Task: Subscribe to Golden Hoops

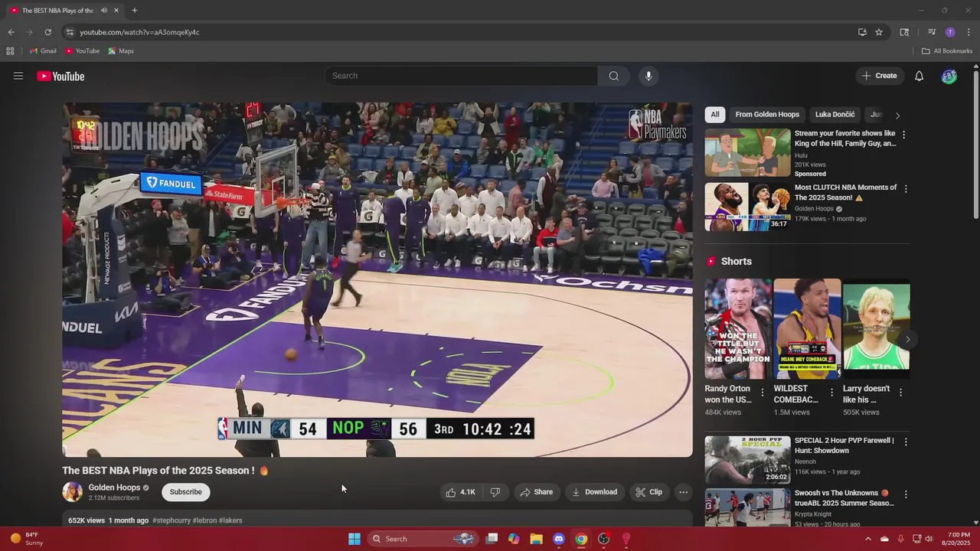Action: point(186,492)
